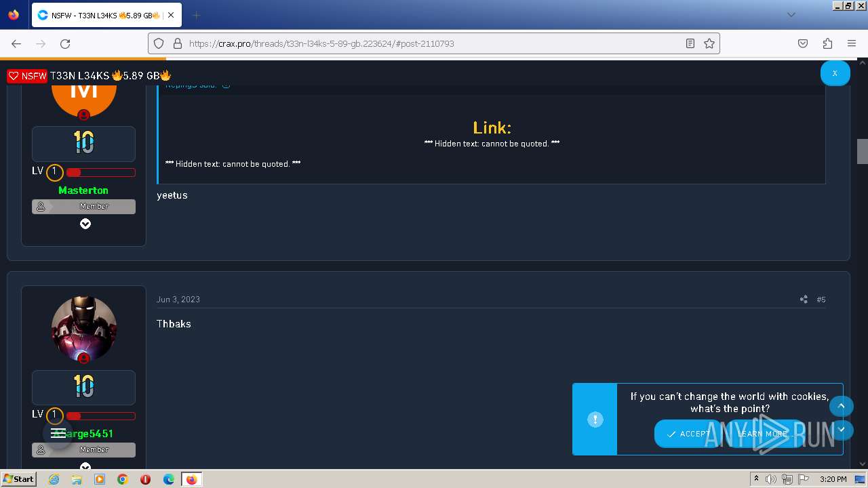Screen dimensions: 868x488
Task: Click Masterton's 10 rank badge
Action: tap(83, 143)
